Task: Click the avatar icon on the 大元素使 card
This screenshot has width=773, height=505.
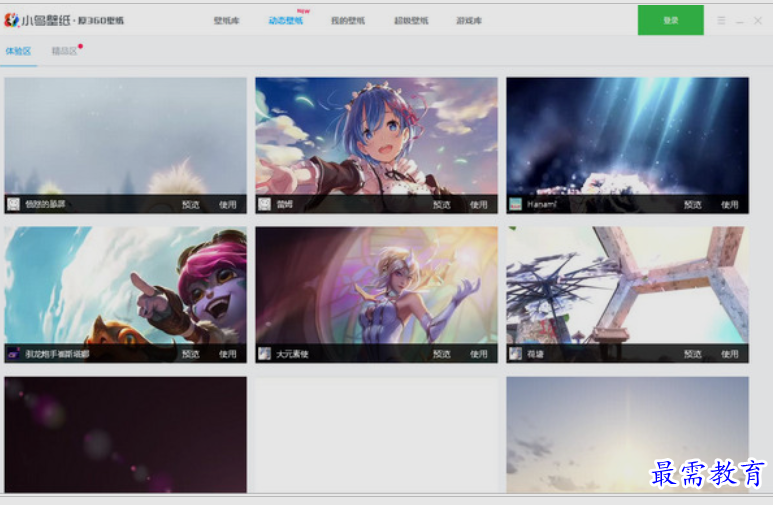Action: [x=265, y=353]
